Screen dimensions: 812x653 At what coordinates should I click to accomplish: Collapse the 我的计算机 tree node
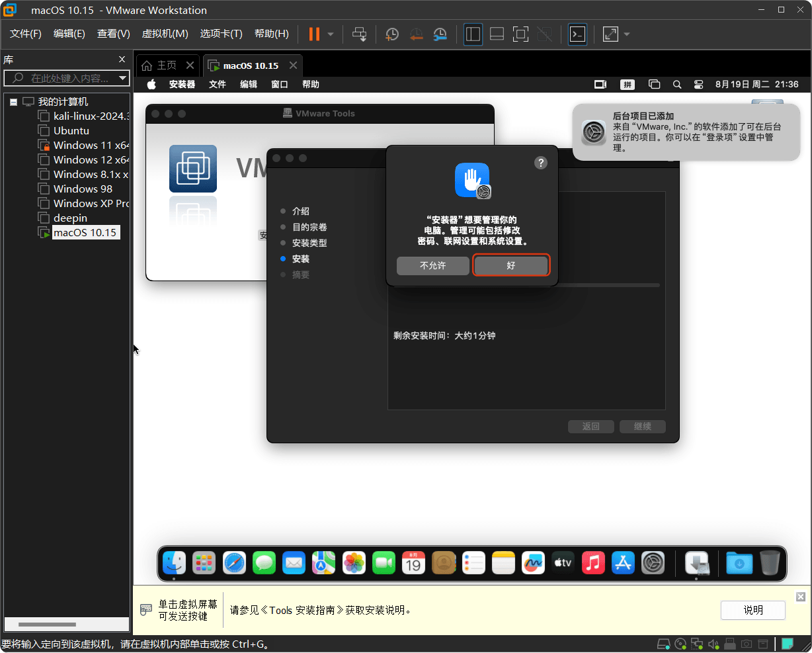[x=13, y=102]
